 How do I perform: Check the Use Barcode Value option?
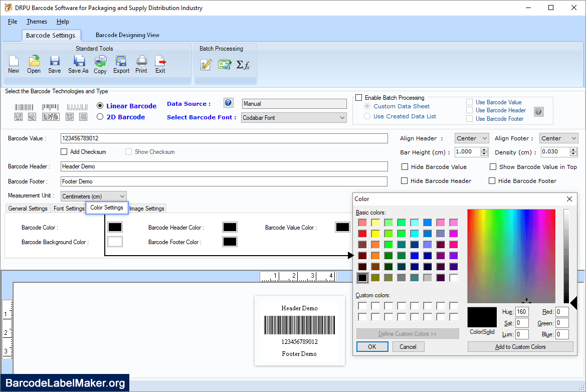(469, 102)
